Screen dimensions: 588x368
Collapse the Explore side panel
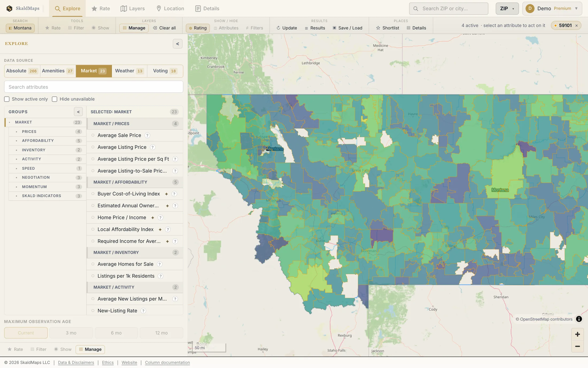(x=177, y=44)
